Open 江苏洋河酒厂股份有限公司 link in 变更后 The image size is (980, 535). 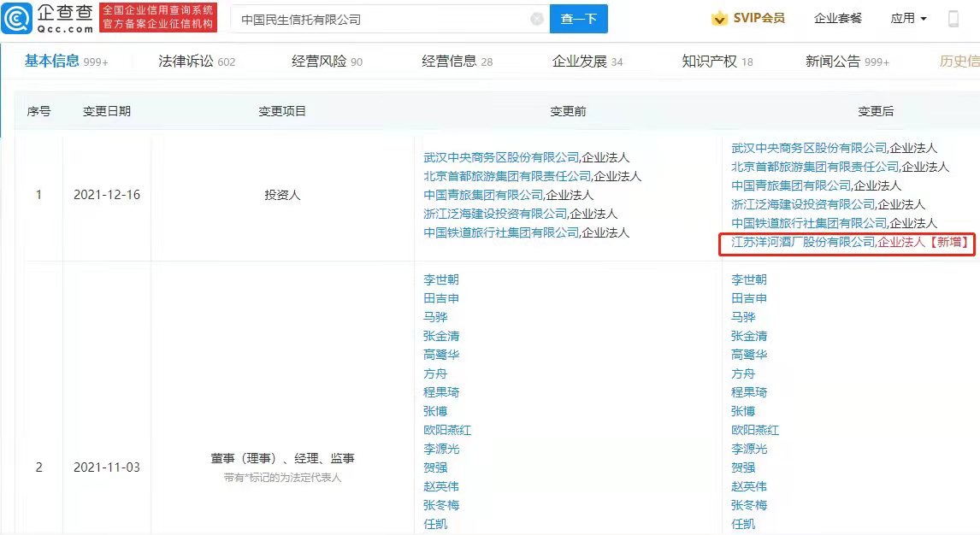[x=802, y=242]
